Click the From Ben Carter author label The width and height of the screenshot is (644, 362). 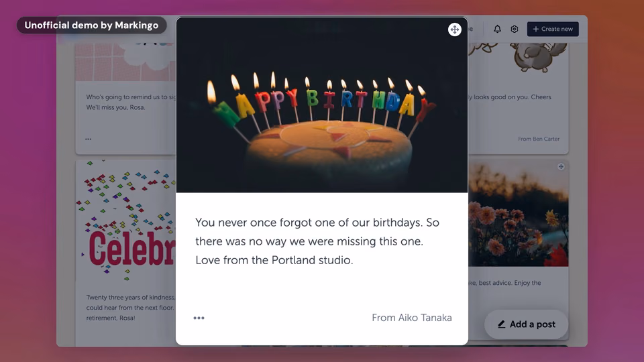pos(539,139)
